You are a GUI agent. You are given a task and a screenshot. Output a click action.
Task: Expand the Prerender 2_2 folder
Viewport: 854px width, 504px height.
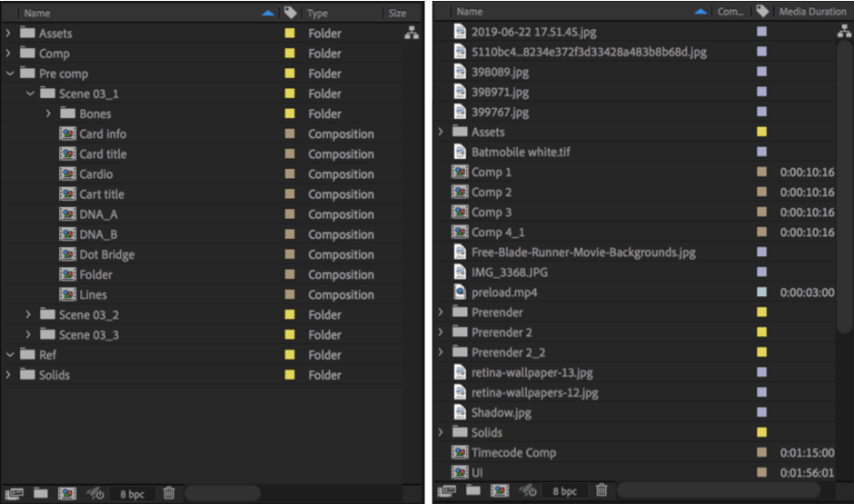[x=442, y=352]
